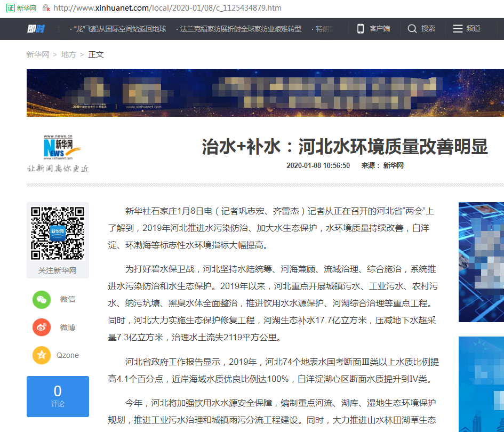Go to 地方 breadcrumb section

(x=68, y=54)
